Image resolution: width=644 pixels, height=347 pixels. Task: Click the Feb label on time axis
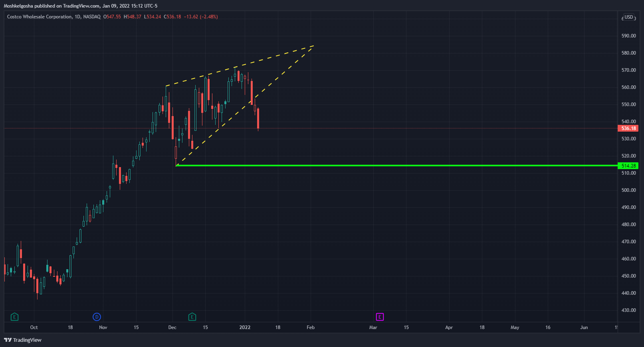(311, 327)
